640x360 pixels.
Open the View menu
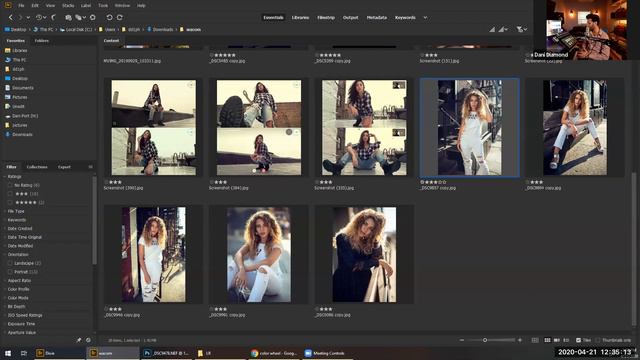[x=50, y=6]
